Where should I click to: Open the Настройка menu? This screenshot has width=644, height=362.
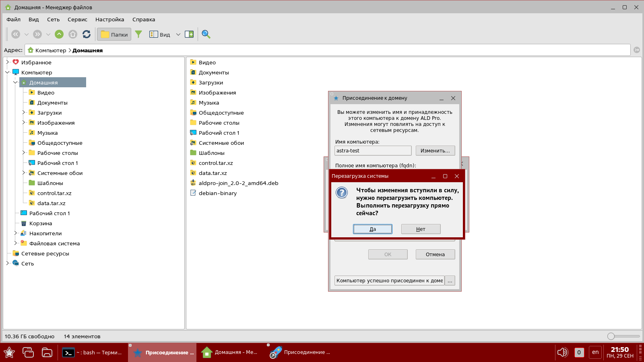point(109,19)
